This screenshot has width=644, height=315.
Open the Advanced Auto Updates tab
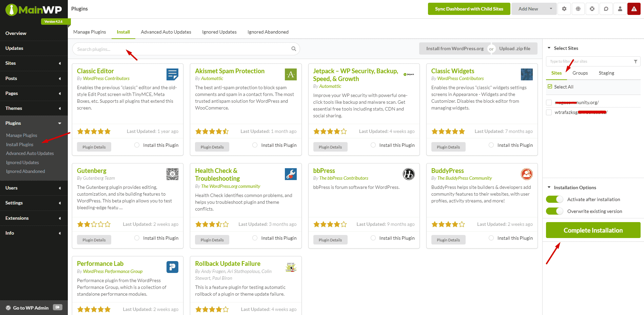pos(166,32)
